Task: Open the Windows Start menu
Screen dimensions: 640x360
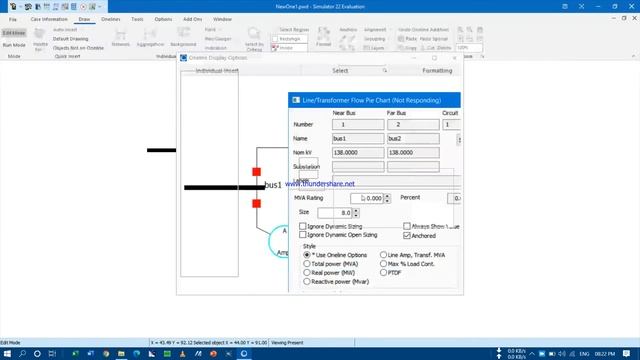Action: click(7, 353)
